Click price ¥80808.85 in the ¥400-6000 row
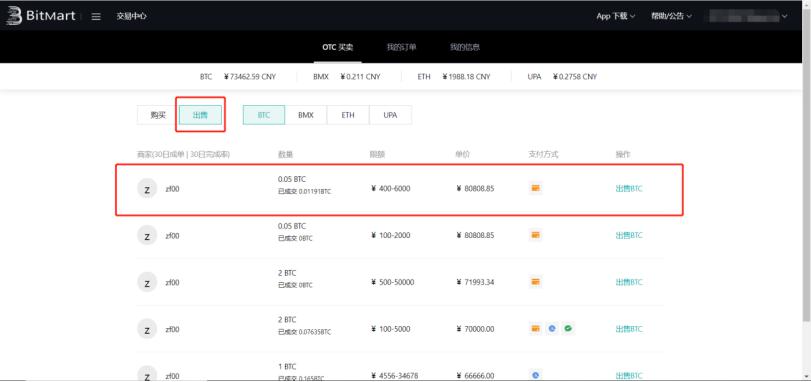The image size is (811, 382). click(x=475, y=189)
